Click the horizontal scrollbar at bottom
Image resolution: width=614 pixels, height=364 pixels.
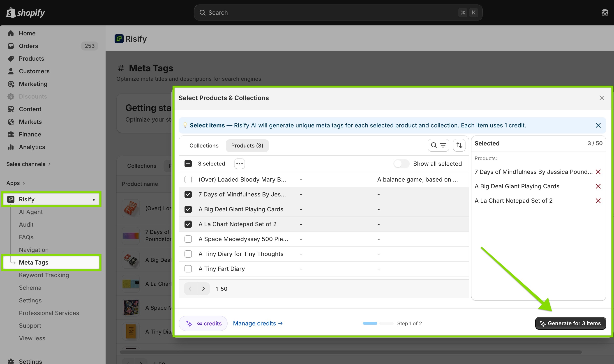(351, 352)
